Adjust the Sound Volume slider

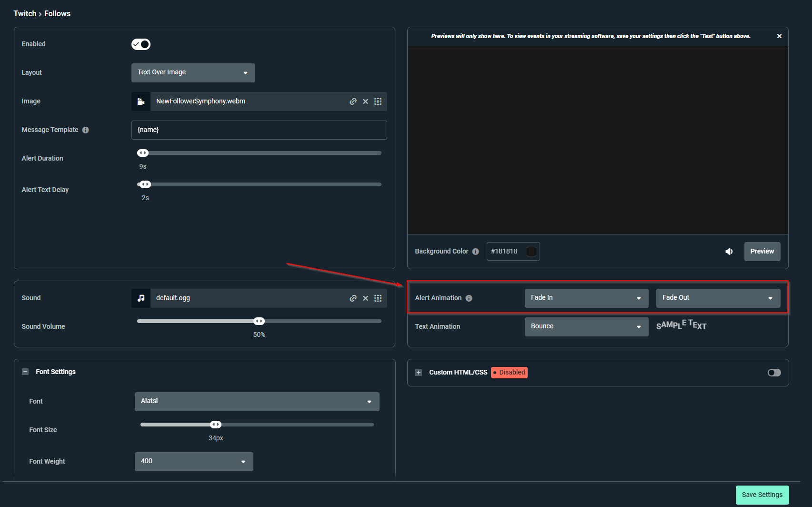tap(259, 321)
